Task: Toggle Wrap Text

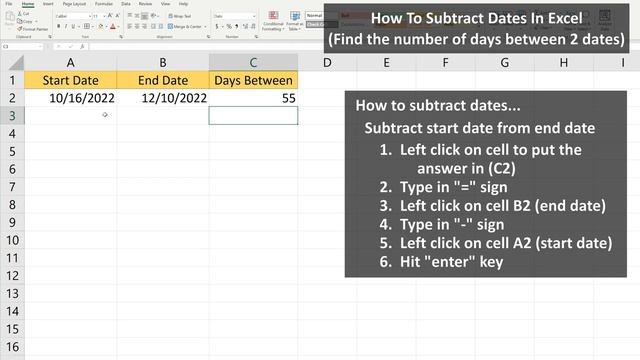Action: pos(180,16)
